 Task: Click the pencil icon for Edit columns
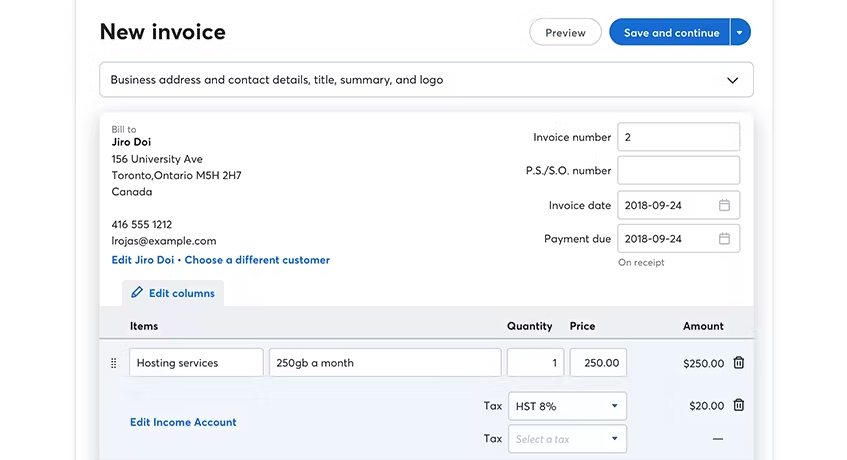click(x=137, y=293)
